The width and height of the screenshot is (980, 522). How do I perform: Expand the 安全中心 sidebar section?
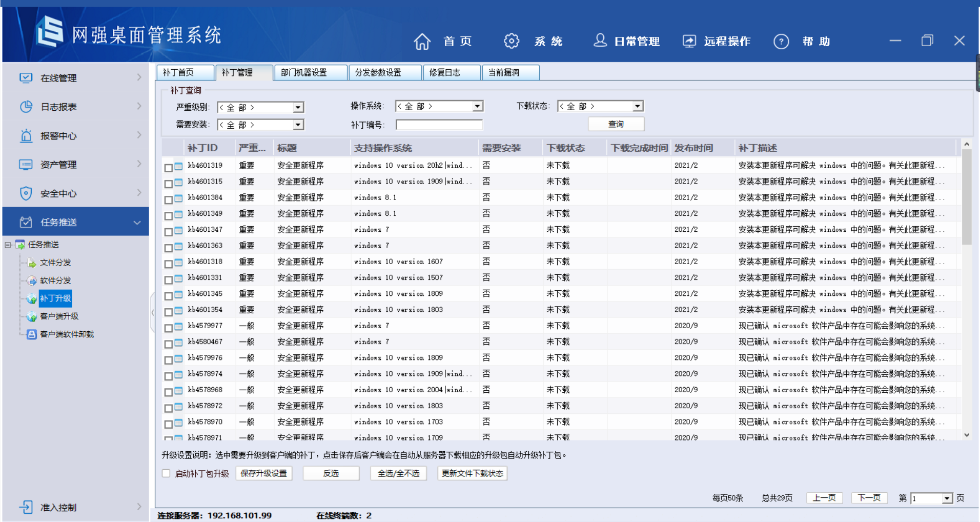(x=139, y=192)
